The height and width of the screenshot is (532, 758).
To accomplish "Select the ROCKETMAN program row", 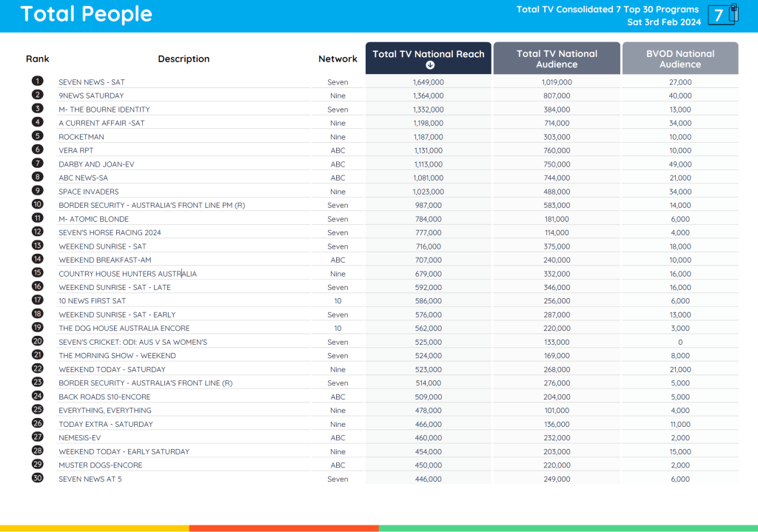I will tap(81, 136).
